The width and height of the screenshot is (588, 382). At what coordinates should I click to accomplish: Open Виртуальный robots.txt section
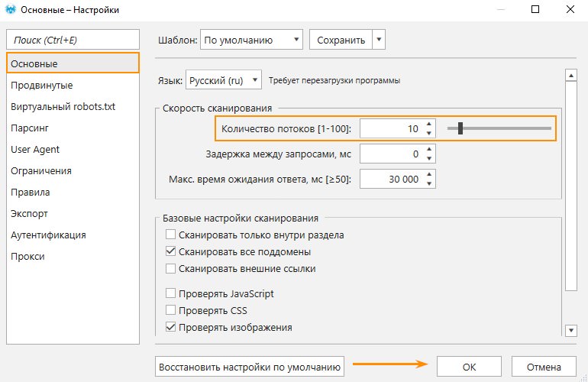tap(73, 106)
